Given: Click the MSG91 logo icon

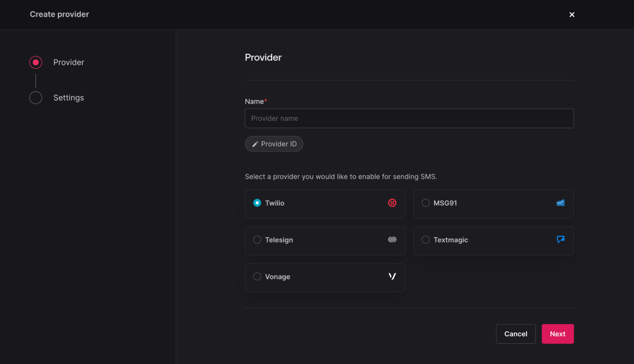Looking at the screenshot, I should tap(561, 203).
